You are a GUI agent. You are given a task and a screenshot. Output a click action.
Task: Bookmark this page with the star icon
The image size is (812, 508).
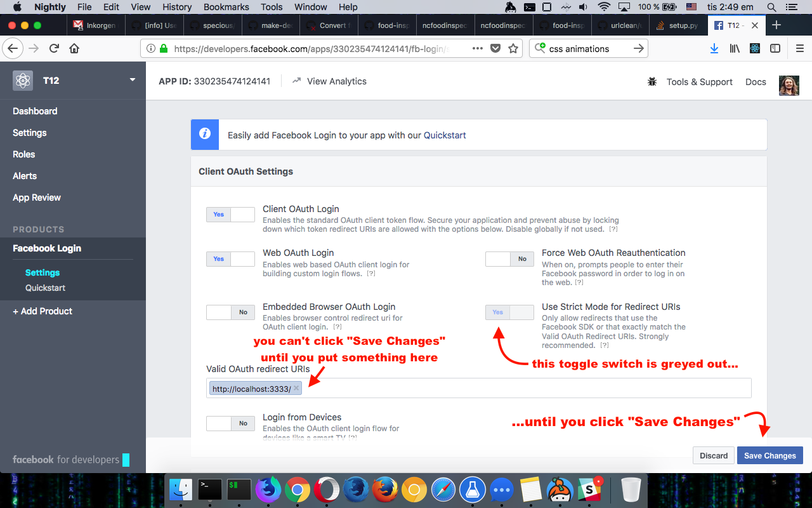point(513,49)
